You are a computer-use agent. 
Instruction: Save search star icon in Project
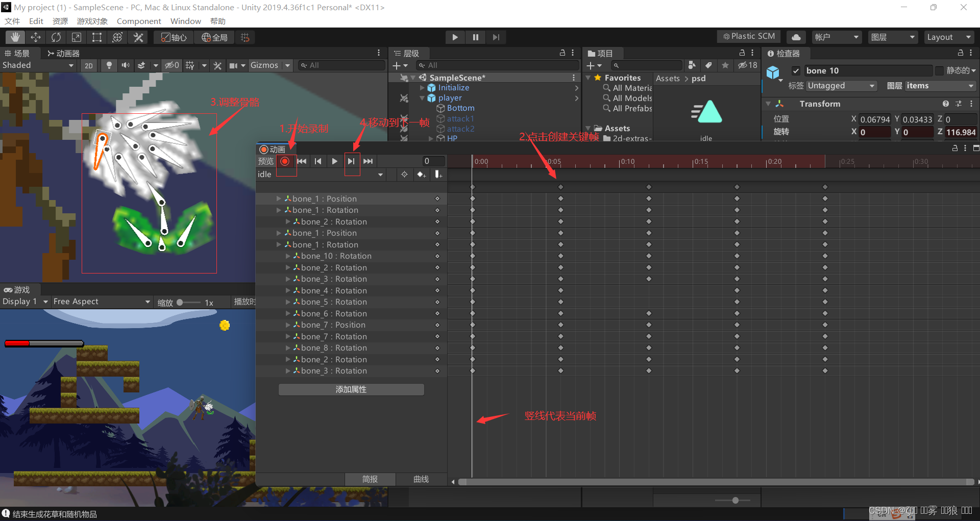(725, 65)
